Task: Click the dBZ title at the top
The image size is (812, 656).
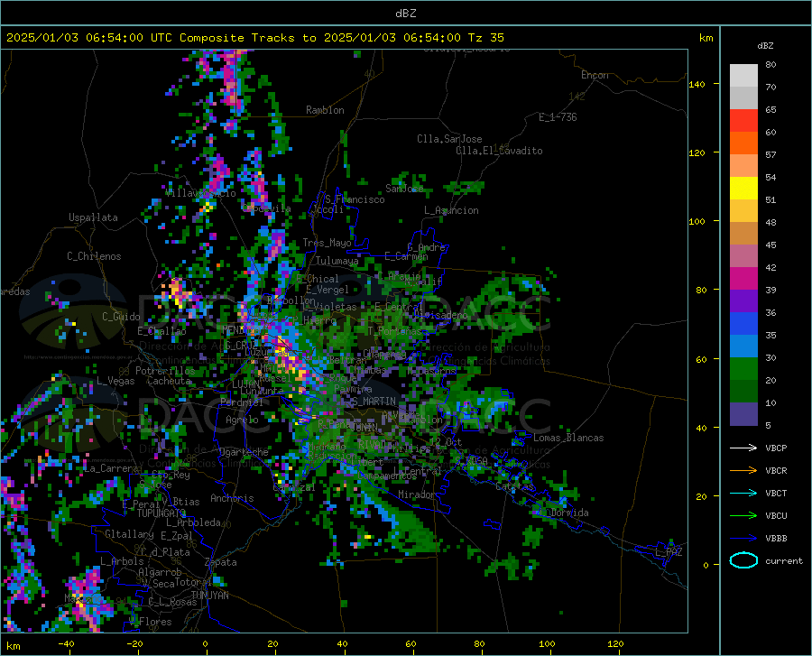Action: 405,14
